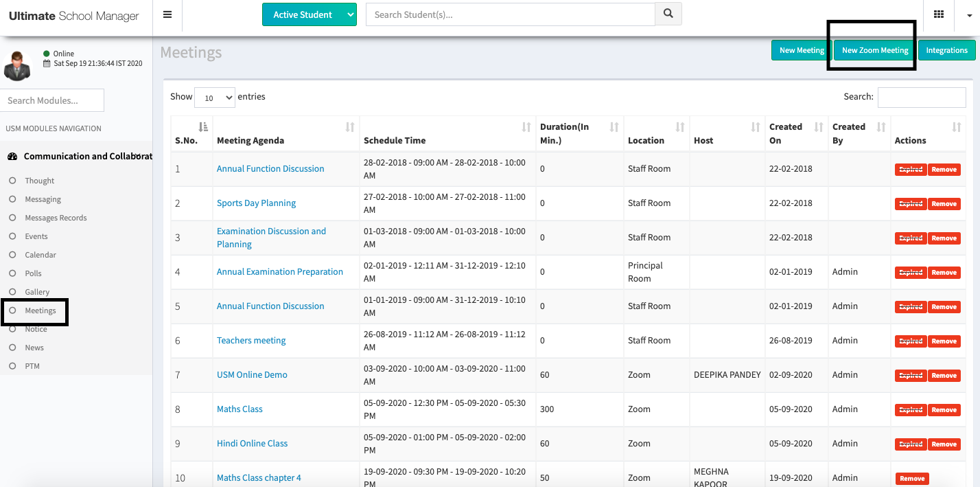
Task: Click the New Meeting button
Action: [x=802, y=50]
